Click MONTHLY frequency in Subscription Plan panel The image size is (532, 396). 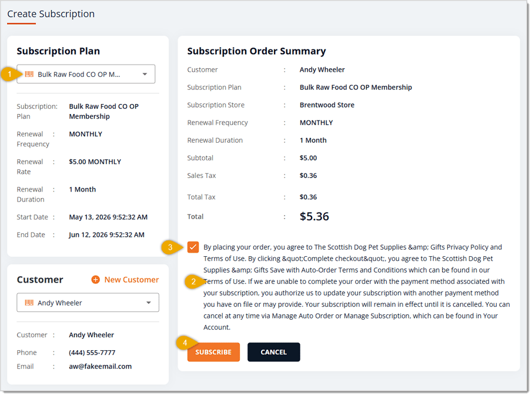(x=85, y=135)
